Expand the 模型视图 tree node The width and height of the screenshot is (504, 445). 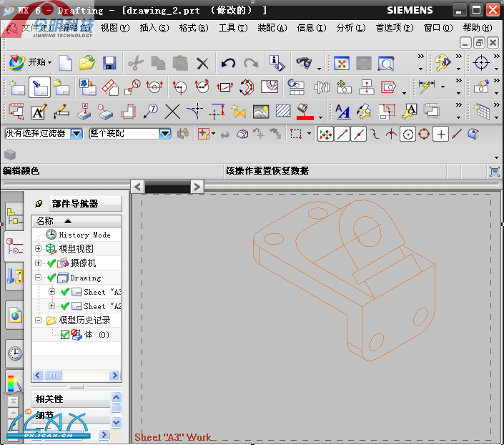(39, 249)
